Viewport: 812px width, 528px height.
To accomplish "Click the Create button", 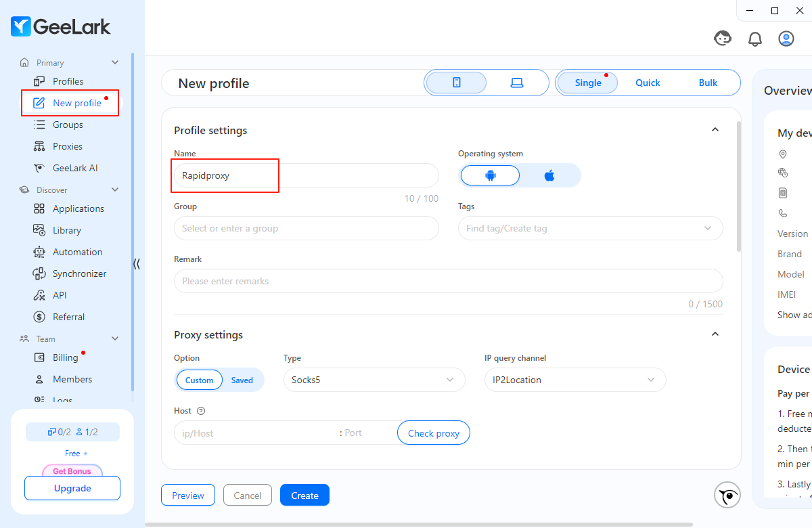I will pyautogui.click(x=304, y=496).
